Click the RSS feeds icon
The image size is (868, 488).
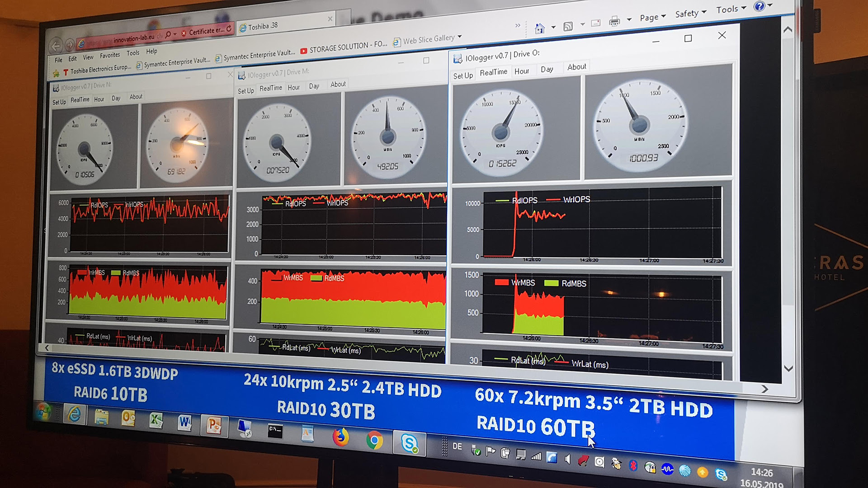tap(568, 26)
